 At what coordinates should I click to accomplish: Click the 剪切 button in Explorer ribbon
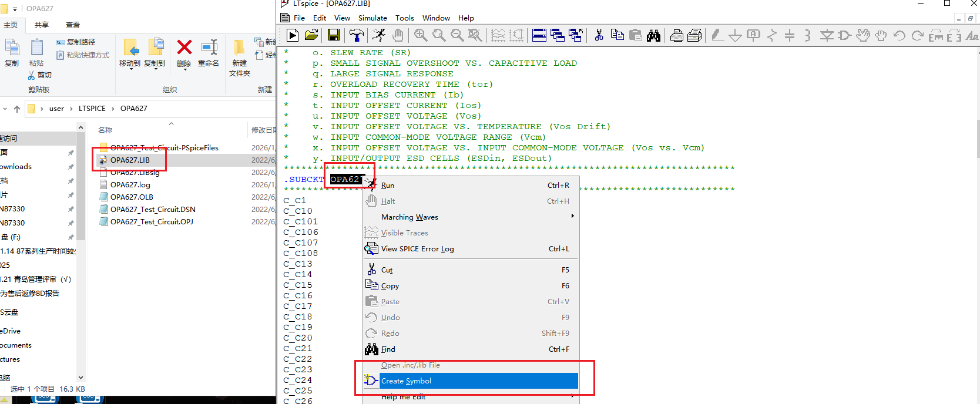pos(40,75)
